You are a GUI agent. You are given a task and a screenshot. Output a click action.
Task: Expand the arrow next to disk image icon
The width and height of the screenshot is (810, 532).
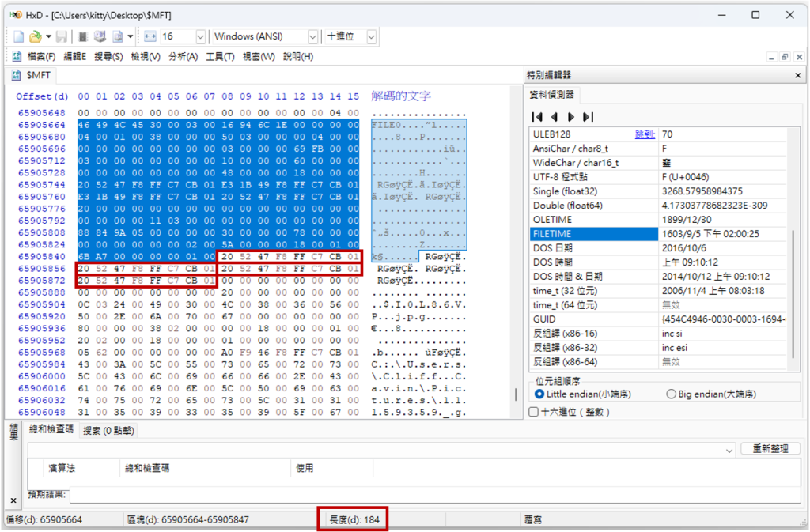tap(131, 36)
